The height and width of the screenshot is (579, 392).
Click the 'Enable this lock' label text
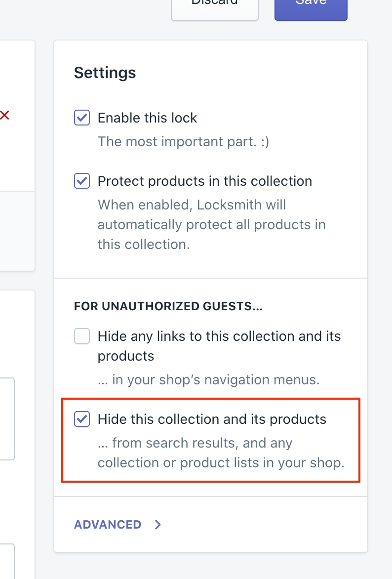pyautogui.click(x=147, y=118)
